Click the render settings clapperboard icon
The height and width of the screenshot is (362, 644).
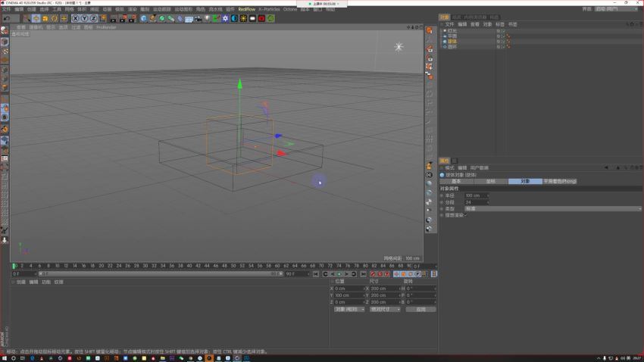(x=131, y=18)
